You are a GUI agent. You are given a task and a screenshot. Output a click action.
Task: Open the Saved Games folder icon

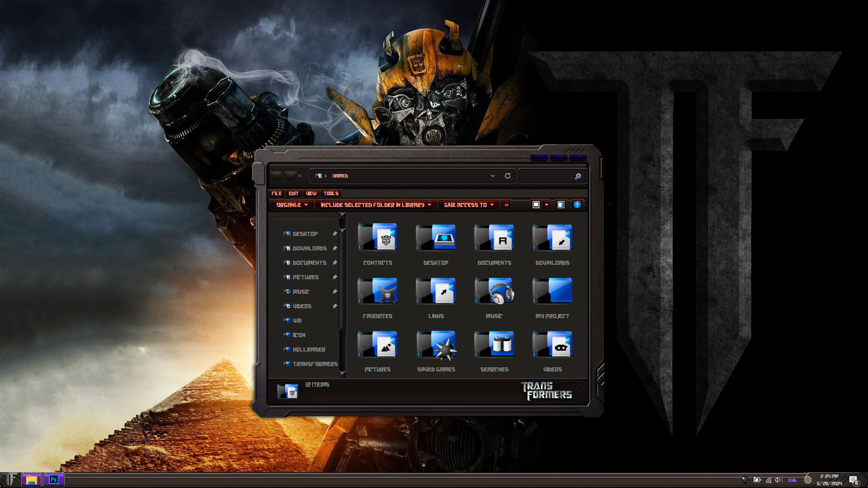pos(436,346)
